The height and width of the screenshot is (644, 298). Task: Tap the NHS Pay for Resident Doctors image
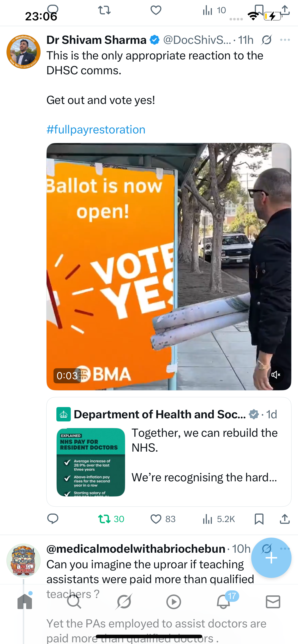tap(91, 462)
